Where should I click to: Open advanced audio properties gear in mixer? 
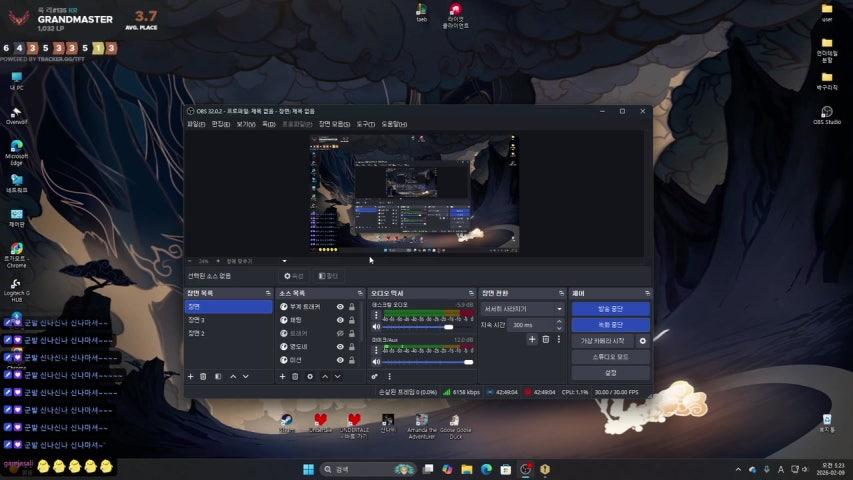point(375,376)
